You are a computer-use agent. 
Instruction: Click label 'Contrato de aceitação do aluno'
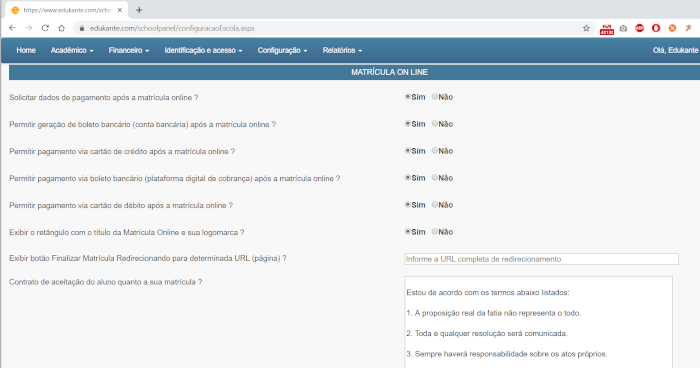coord(105,282)
